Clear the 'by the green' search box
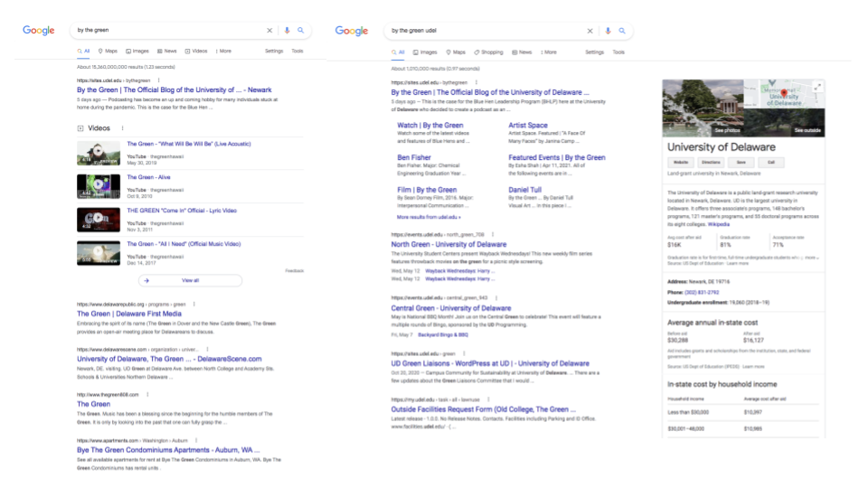The width and height of the screenshot is (868, 488). point(269,31)
